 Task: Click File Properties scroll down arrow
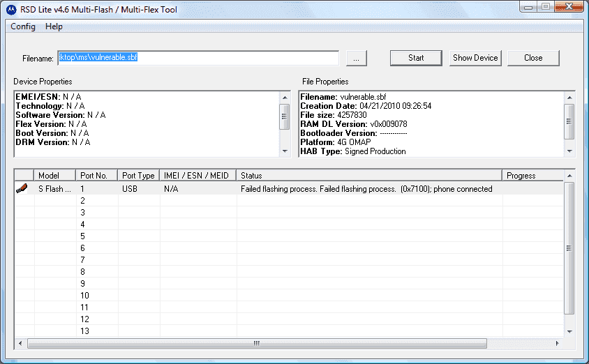pos(569,151)
